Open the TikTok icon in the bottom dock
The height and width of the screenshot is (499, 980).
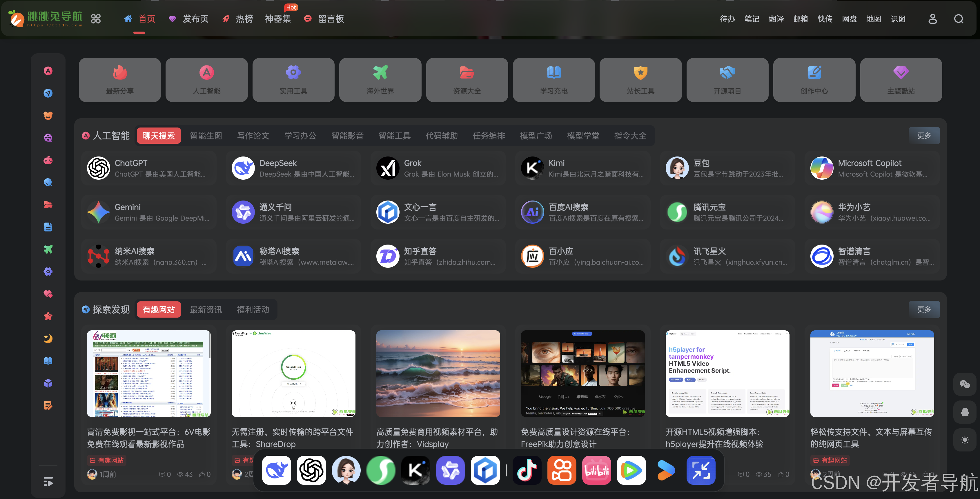tap(527, 471)
